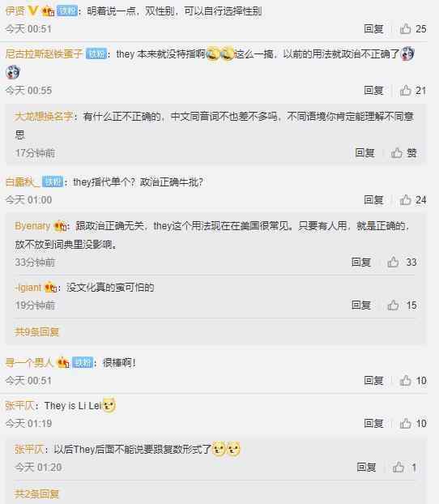Open 尼古拉斯赵铁蛋子's profile
The image size is (439, 504).
(44, 53)
